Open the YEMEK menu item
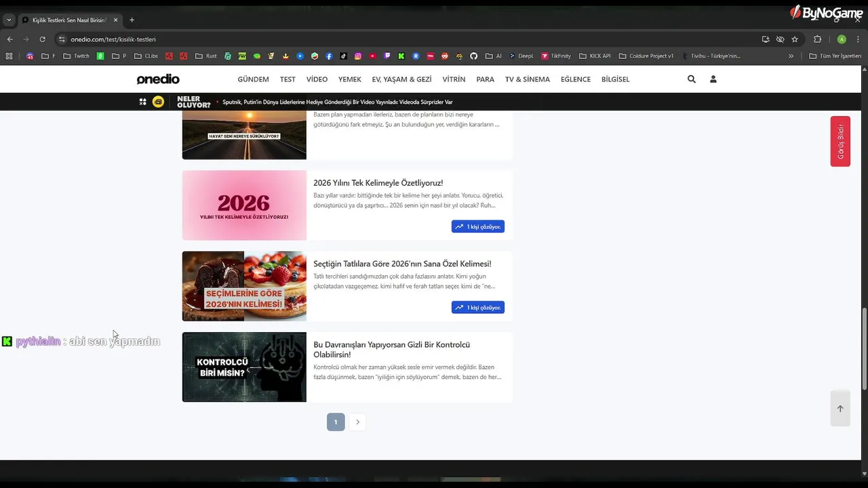 (350, 79)
